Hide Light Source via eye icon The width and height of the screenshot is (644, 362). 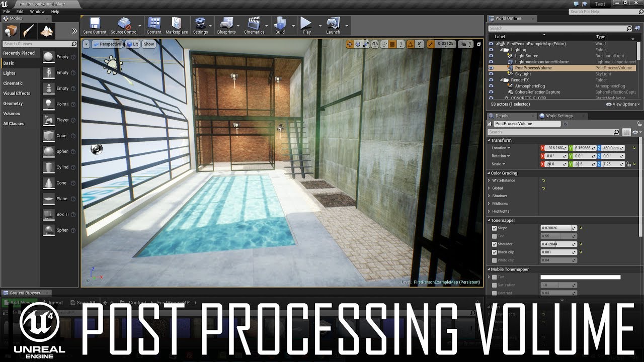(491, 56)
